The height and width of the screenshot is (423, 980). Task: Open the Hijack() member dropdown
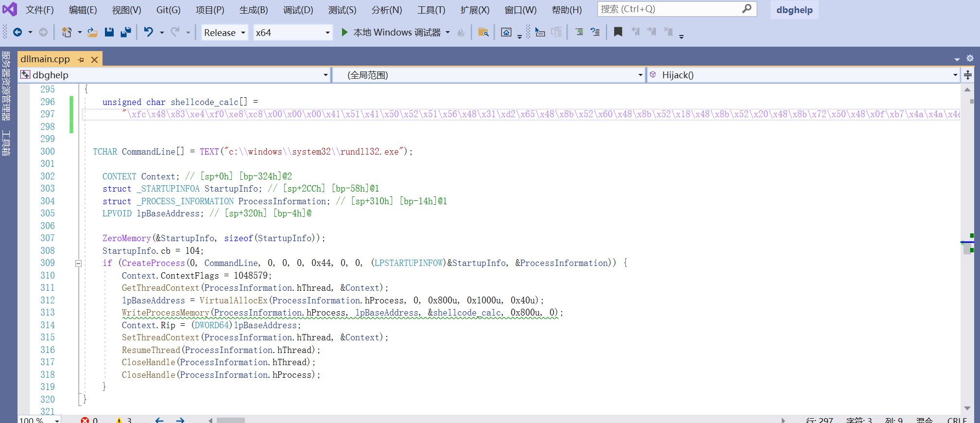tap(803, 75)
